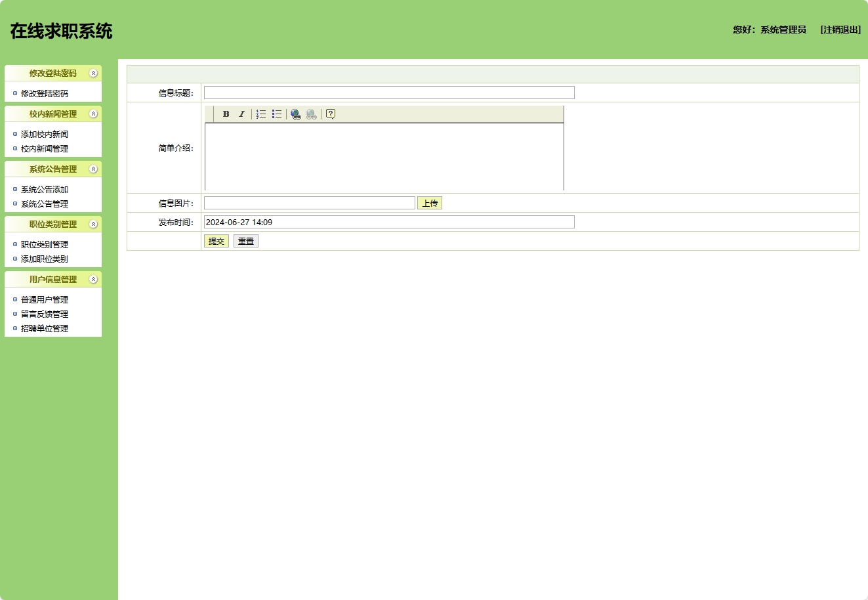Open 招聘单位管理 in the sidebar
The height and width of the screenshot is (600, 868).
pyautogui.click(x=45, y=329)
